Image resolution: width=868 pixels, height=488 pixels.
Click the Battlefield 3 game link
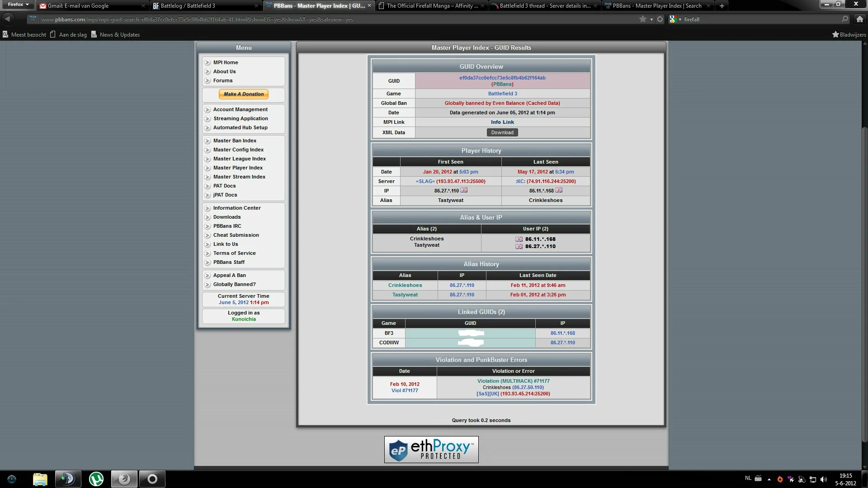pyautogui.click(x=502, y=94)
